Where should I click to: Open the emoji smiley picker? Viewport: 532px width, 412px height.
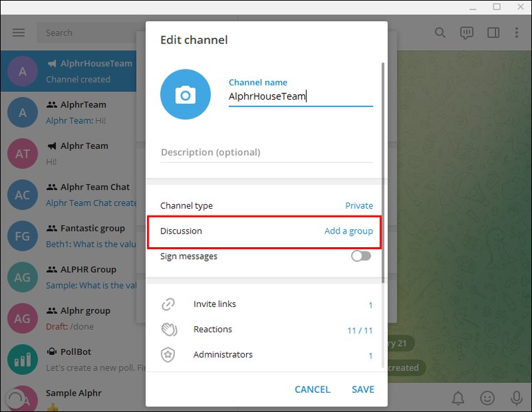487,398
